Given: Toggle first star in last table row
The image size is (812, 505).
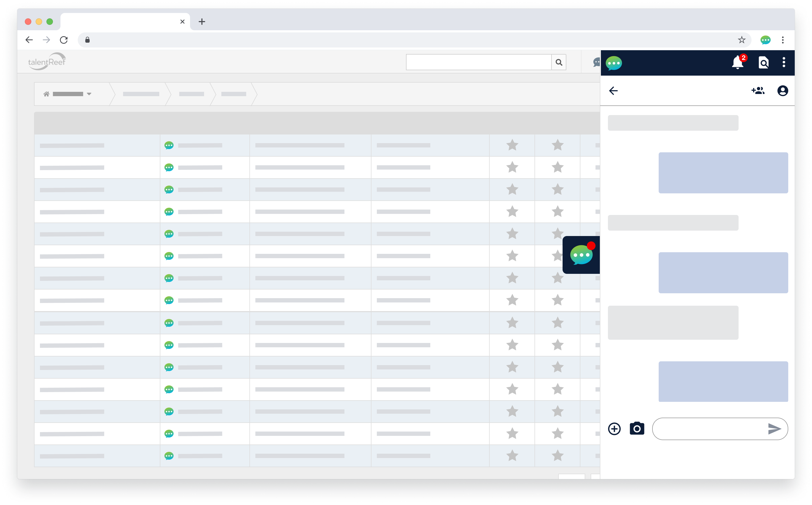Looking at the screenshot, I should click(512, 456).
